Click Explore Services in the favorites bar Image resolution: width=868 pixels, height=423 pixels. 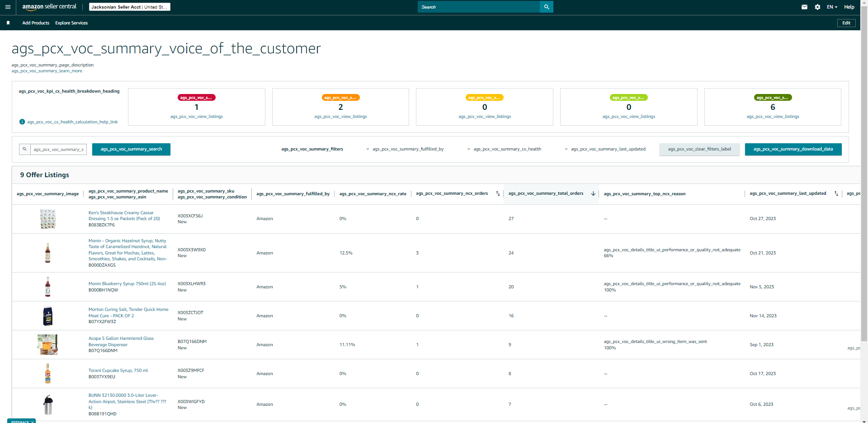(x=71, y=23)
